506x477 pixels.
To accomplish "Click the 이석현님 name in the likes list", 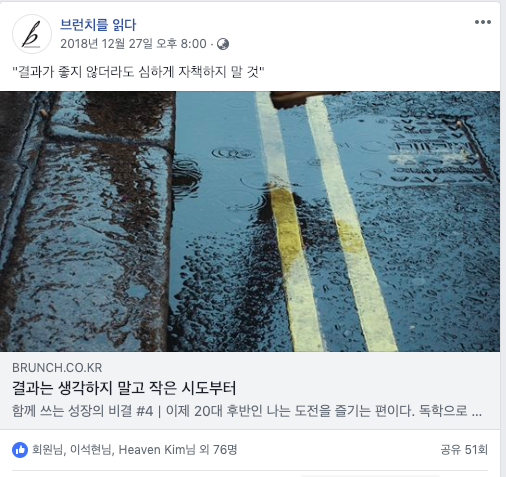I will [90, 450].
